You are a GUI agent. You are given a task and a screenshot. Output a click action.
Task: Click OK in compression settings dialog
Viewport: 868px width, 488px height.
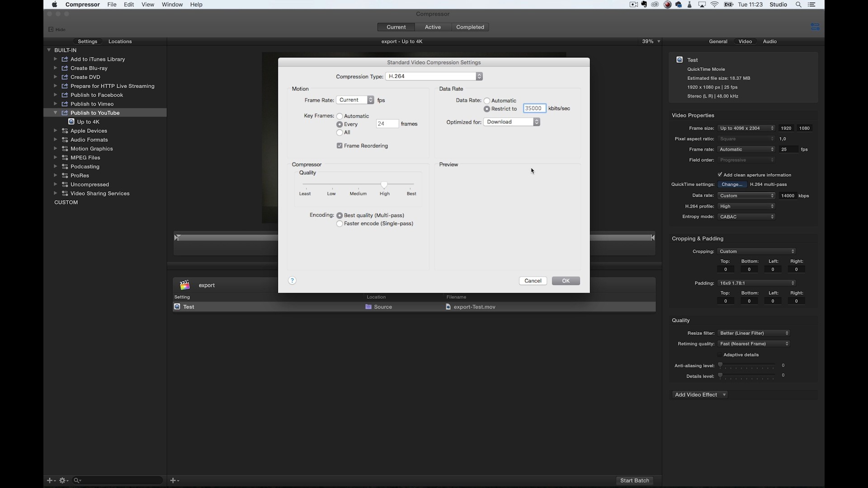pos(566,281)
